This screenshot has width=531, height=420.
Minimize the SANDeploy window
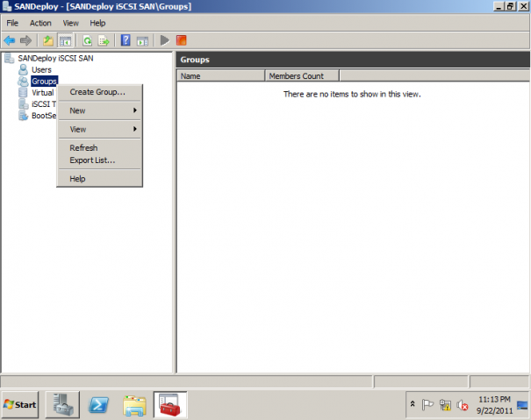click(x=499, y=6)
